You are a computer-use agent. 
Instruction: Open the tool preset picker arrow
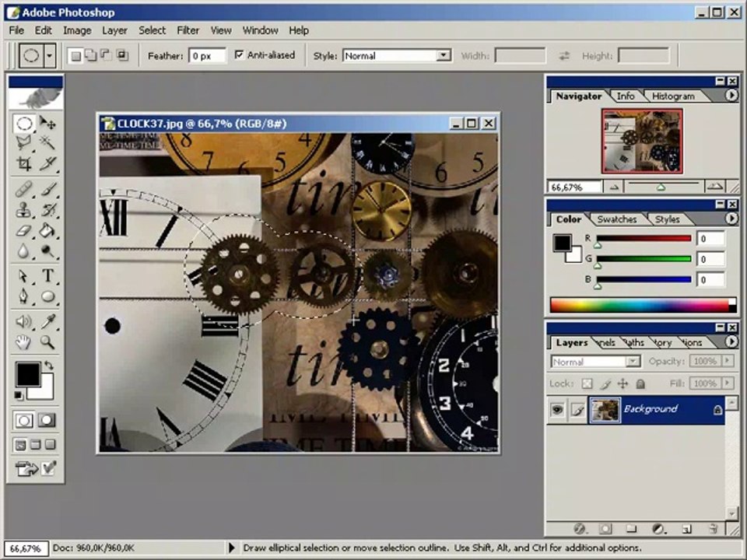point(50,56)
